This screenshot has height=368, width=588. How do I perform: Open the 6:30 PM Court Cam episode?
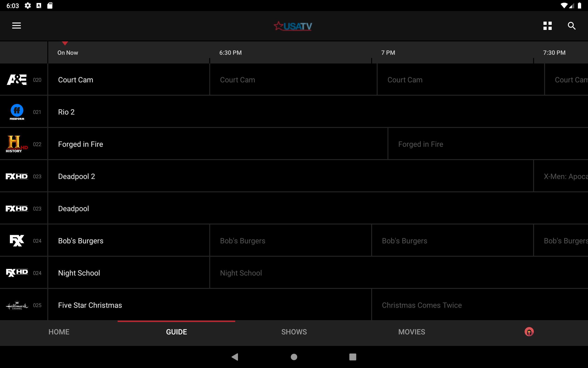pyautogui.click(x=293, y=79)
